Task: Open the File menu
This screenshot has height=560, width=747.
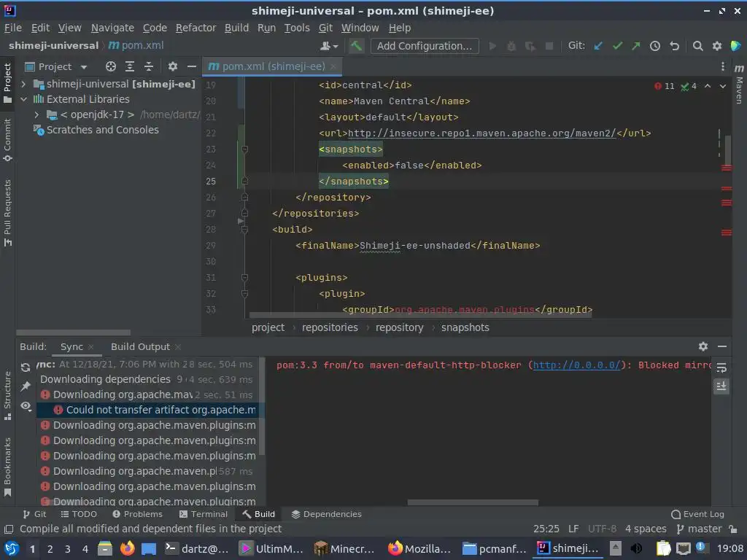Action: click(13, 28)
